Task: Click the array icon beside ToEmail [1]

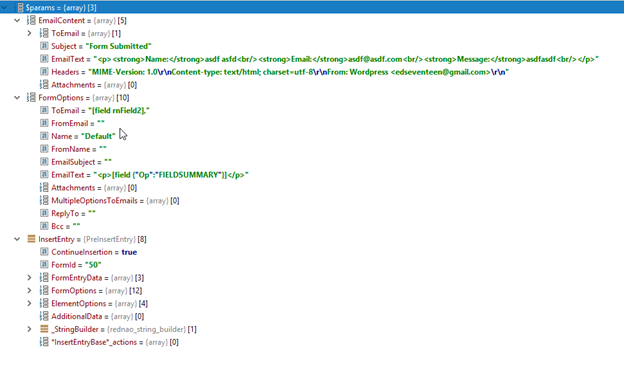Action: click(x=44, y=33)
